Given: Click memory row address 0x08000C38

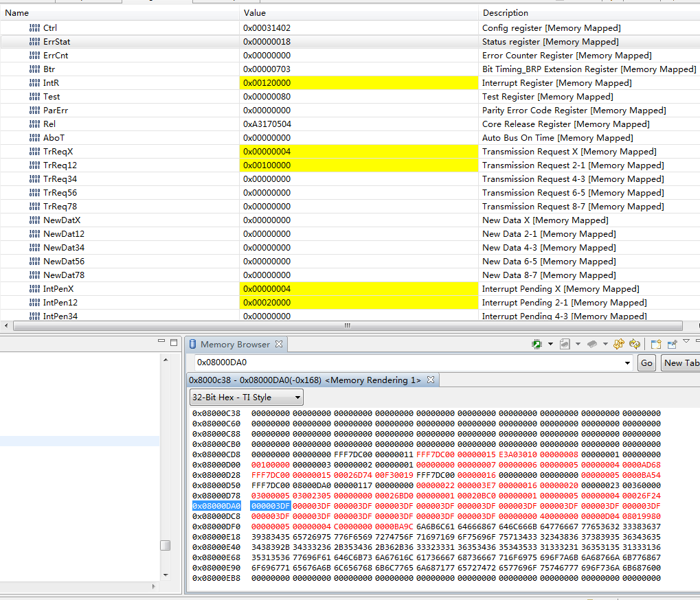Looking at the screenshot, I should 216,413.
